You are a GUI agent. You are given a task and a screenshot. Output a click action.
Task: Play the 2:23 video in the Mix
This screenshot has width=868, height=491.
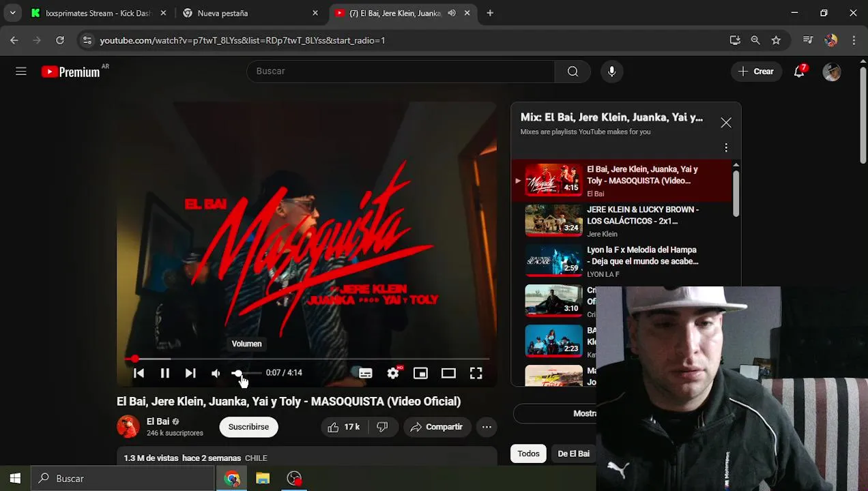pyautogui.click(x=553, y=341)
